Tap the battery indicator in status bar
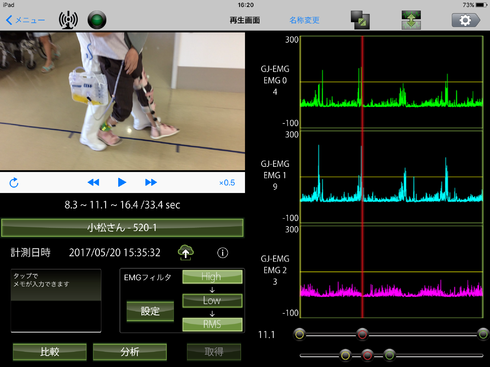 click(482, 5)
